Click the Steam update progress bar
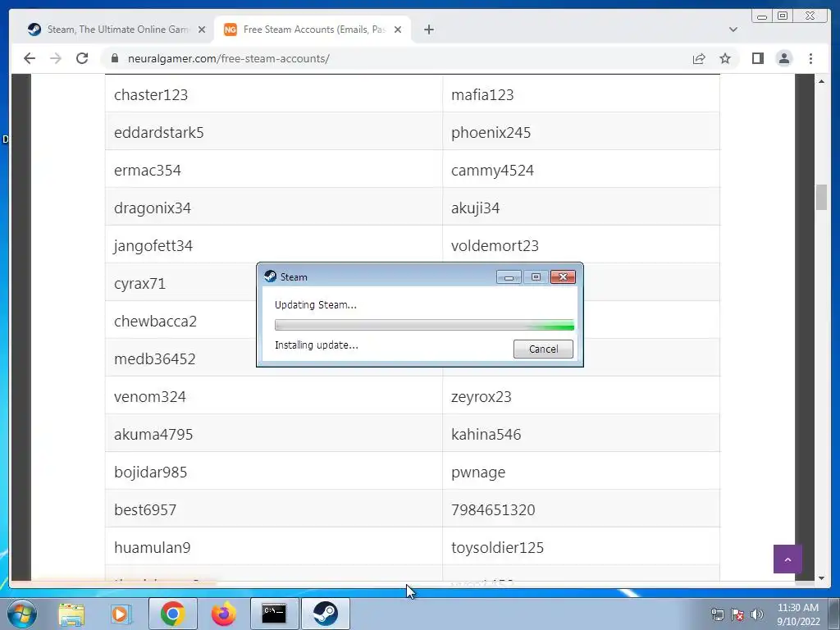Screen dimensions: 840x630 click(x=424, y=325)
